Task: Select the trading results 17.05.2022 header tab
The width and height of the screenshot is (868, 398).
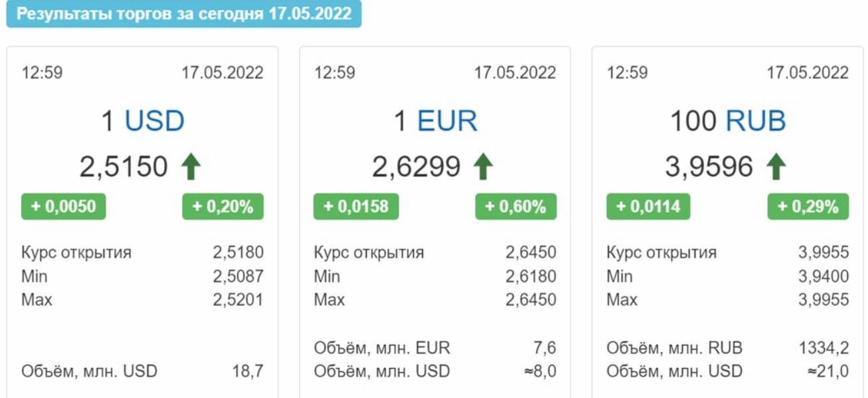Action: [x=184, y=15]
